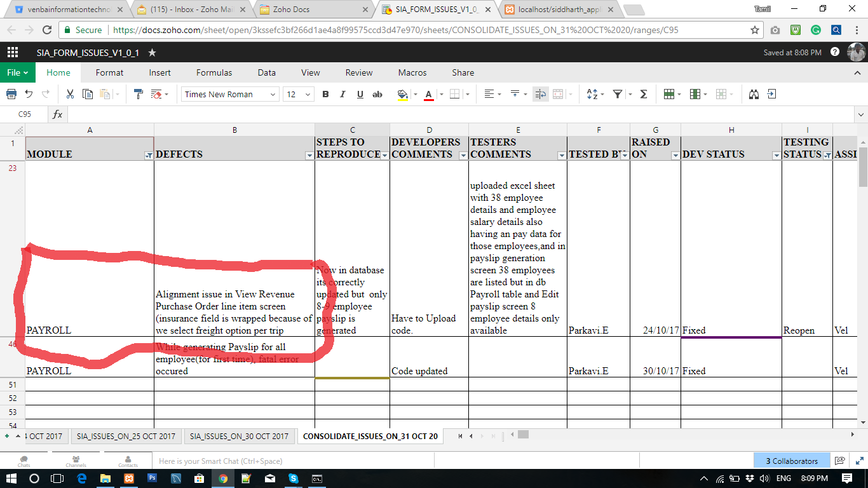Cut the selected cell content
868x488 pixels.
[x=70, y=94]
